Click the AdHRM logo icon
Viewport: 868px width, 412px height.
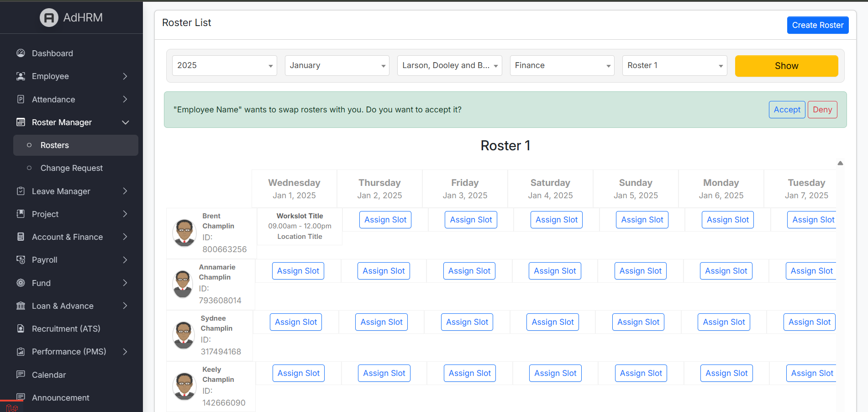click(x=49, y=18)
